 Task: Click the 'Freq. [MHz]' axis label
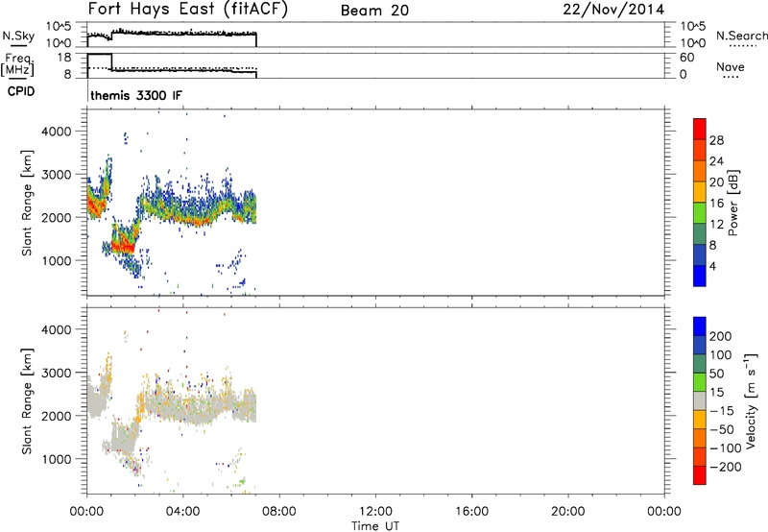tap(17, 64)
